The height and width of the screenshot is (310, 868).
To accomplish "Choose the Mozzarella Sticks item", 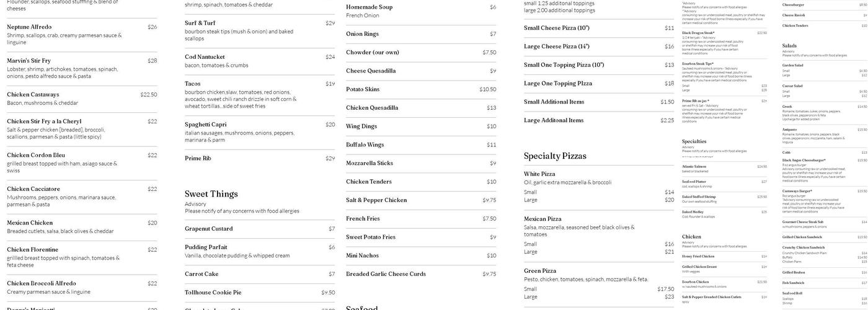I will pos(369,163).
